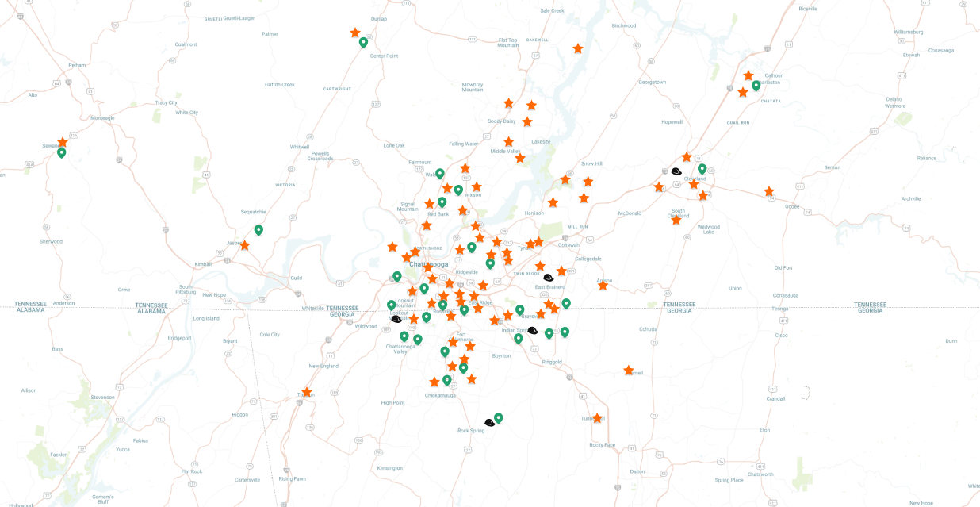
Task: Open the black hat marker near Cleveland
Action: point(676,171)
